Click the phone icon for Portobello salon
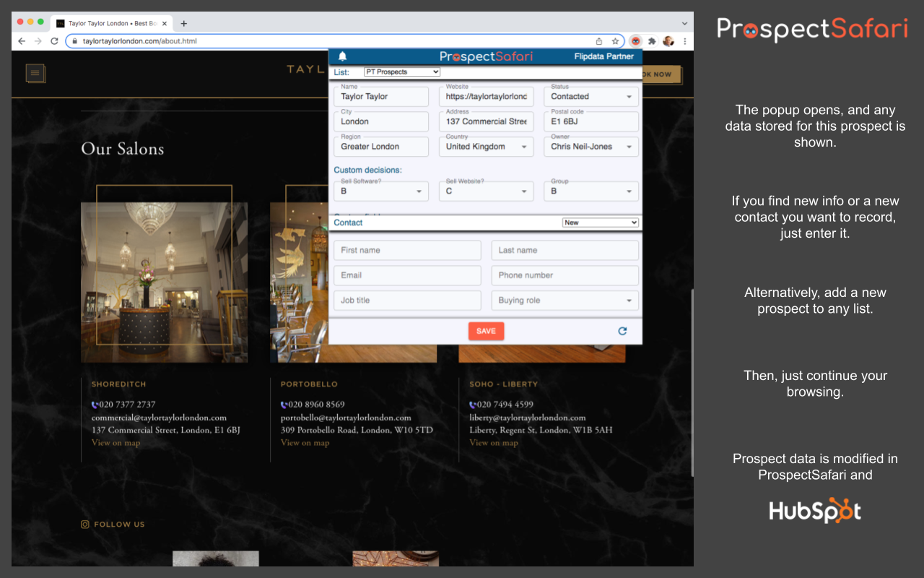Image resolution: width=924 pixels, height=578 pixels. [284, 405]
